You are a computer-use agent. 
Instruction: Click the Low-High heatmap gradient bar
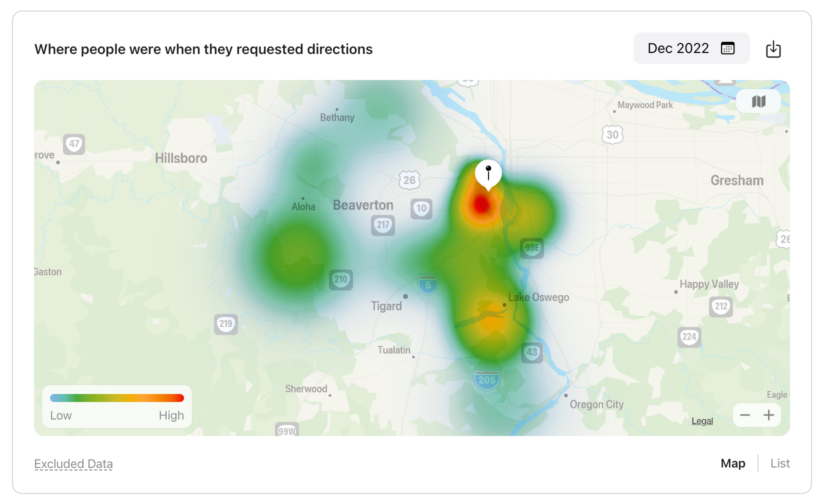tap(117, 398)
